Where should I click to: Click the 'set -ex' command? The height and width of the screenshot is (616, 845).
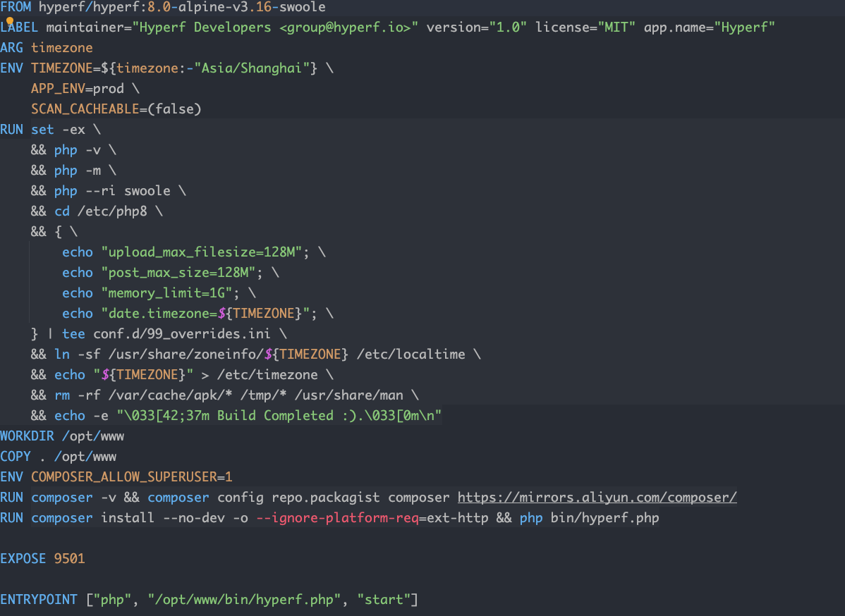(x=59, y=130)
